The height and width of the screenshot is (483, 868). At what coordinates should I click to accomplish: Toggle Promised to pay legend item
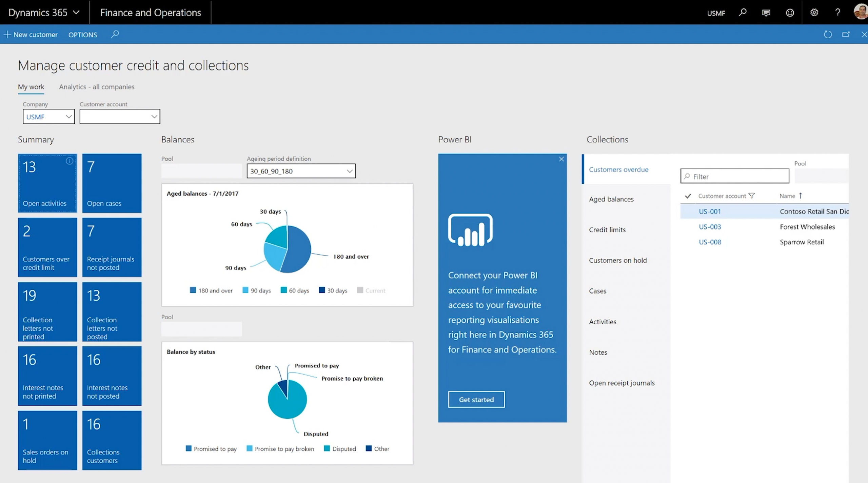pos(211,449)
